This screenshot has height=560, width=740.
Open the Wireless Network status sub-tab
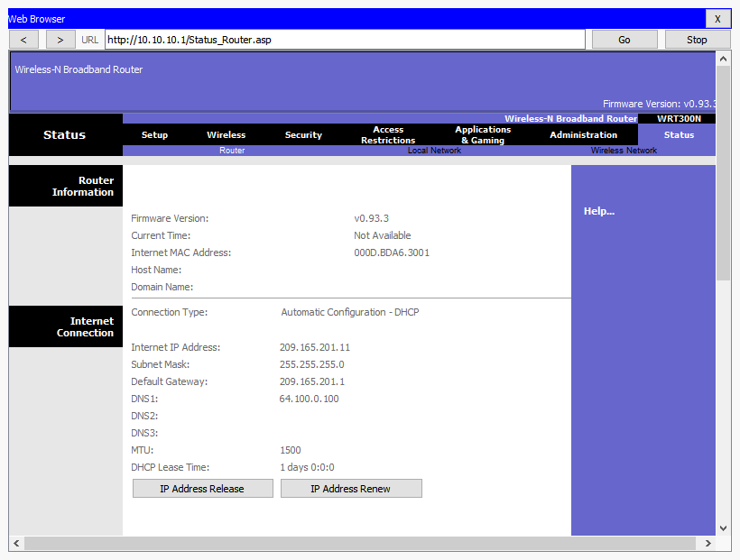(624, 151)
